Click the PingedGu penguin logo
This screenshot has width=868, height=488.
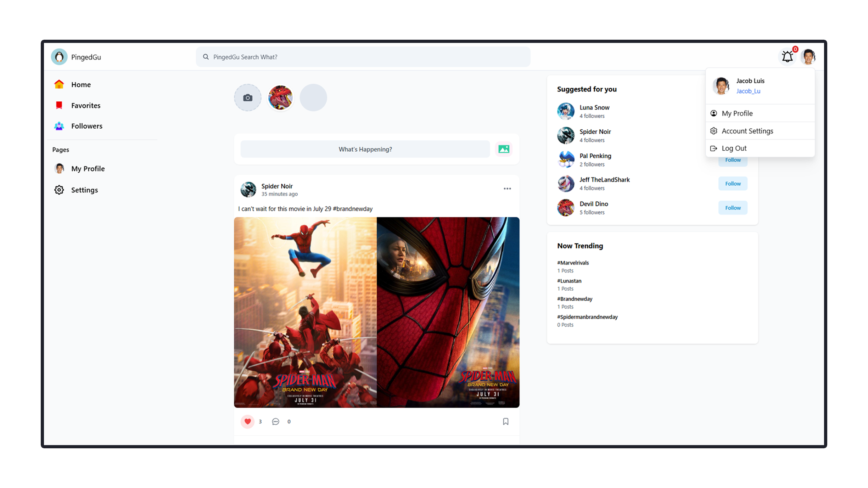[x=59, y=57]
